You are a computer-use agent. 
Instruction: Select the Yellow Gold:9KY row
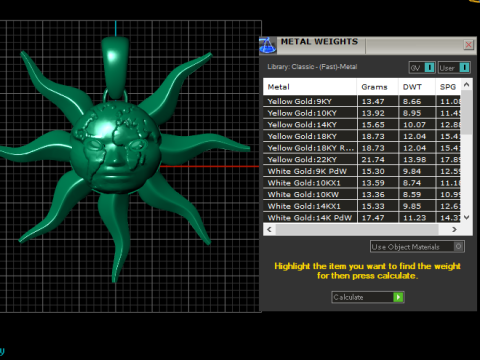(362, 101)
